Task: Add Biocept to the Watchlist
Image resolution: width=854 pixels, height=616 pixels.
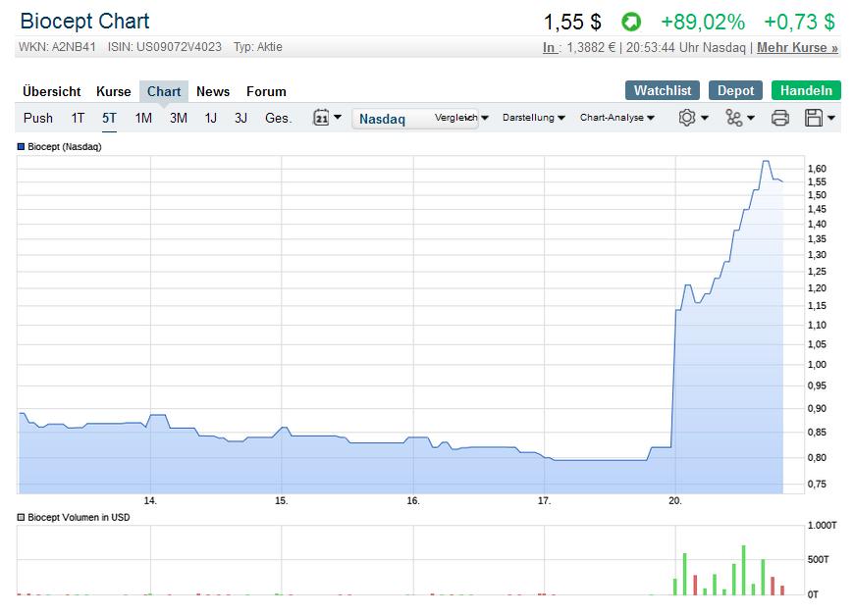Action: coord(662,89)
